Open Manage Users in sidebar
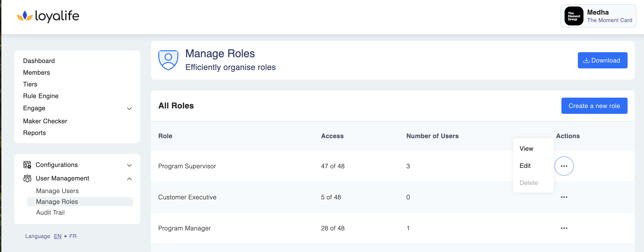 (57, 191)
